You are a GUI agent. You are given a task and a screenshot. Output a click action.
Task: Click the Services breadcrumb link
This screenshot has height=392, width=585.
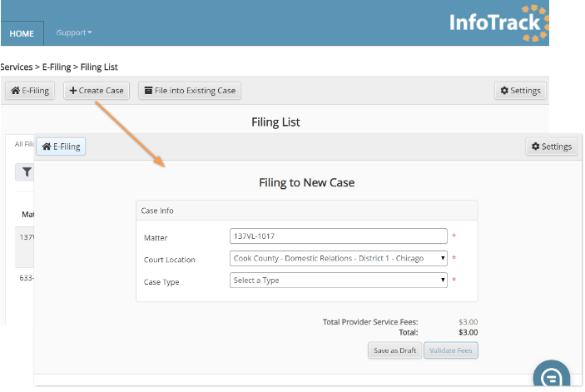tap(17, 67)
